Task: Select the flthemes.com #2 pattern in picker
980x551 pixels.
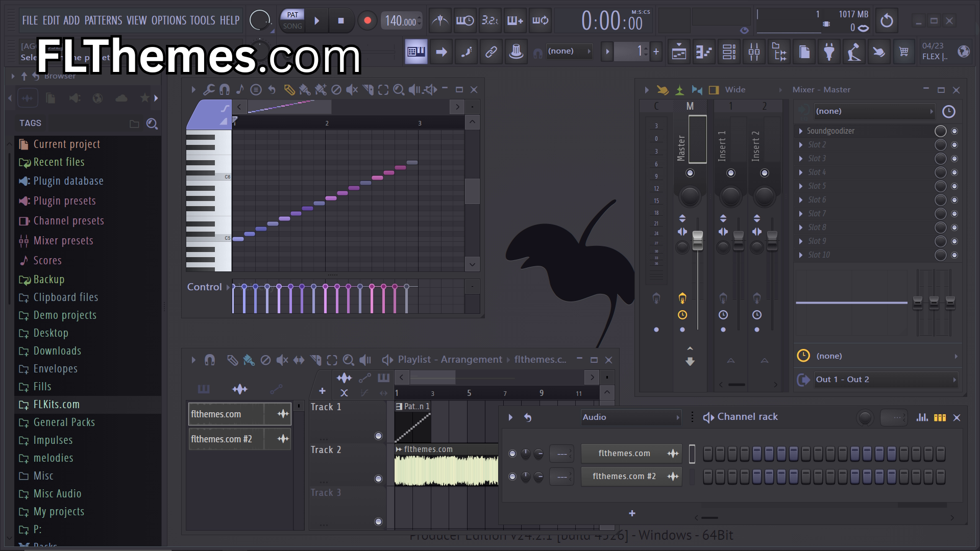Action: tap(239, 439)
